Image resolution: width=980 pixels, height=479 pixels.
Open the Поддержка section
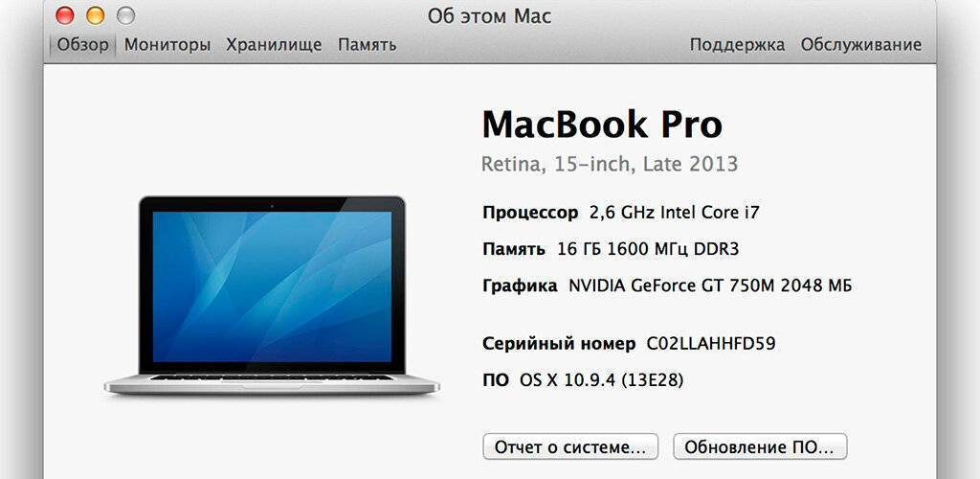pyautogui.click(x=737, y=45)
